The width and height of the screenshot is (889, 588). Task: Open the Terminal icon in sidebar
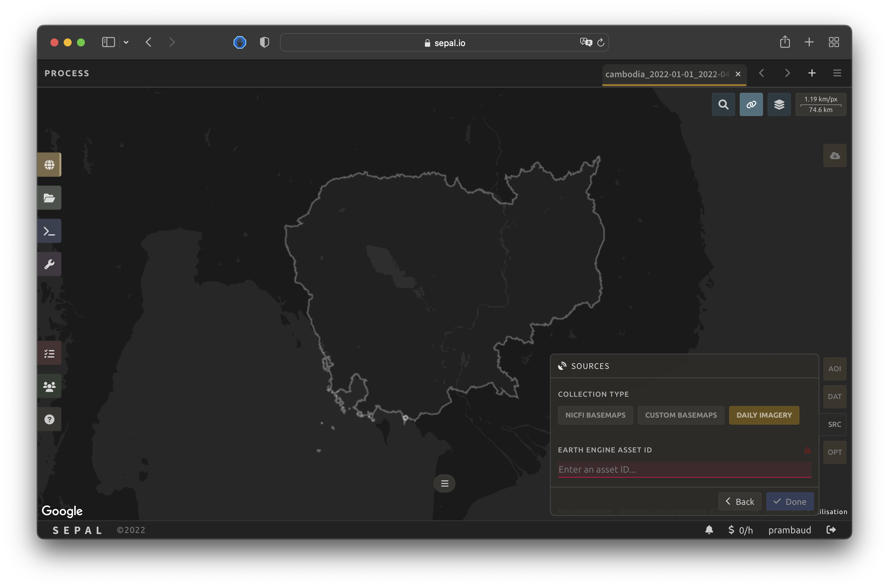(49, 231)
